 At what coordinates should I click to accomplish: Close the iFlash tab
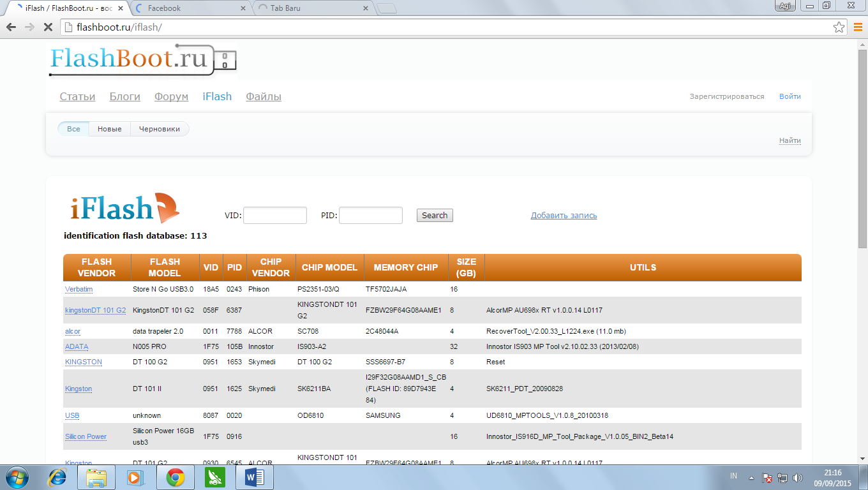[x=121, y=8]
